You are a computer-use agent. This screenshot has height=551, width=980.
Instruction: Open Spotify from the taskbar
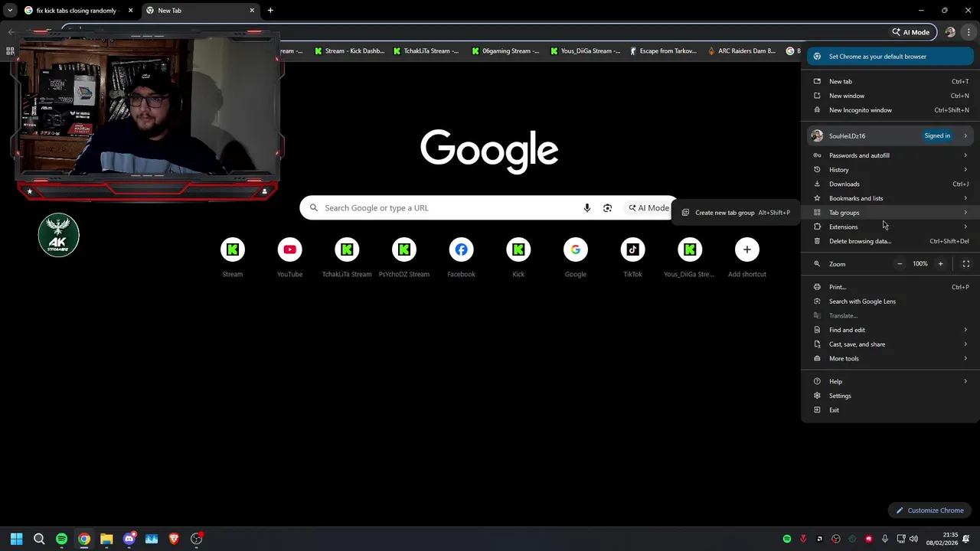[61, 539]
